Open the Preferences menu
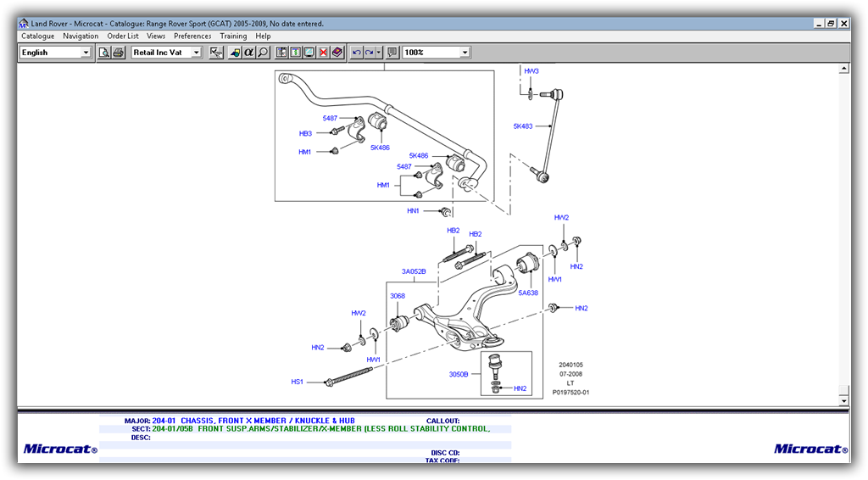868x480 pixels. [192, 36]
